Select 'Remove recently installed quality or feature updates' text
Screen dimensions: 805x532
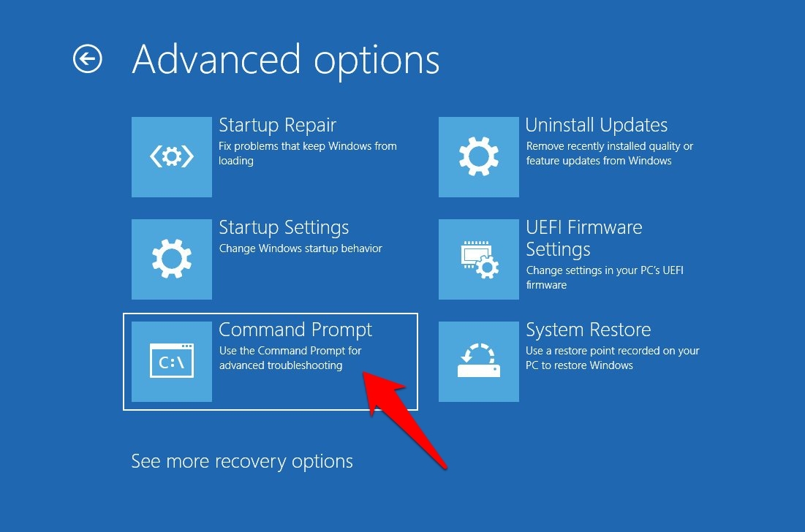tap(609, 153)
